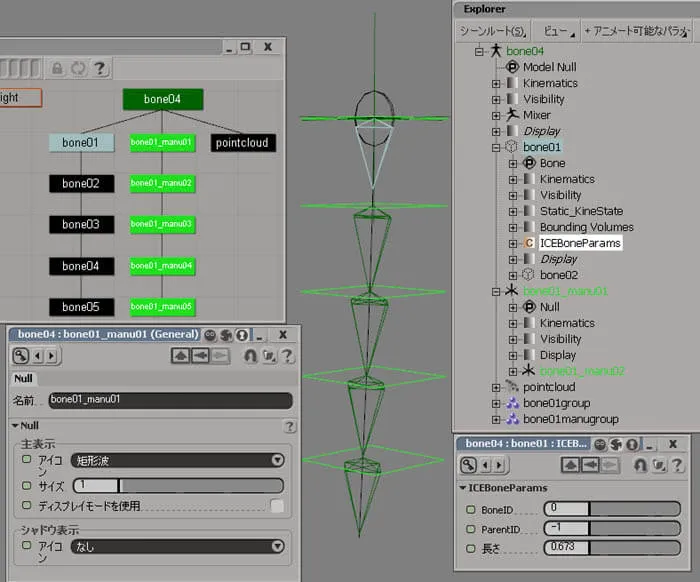Expand the pointcloud node in Explorer

click(x=496, y=388)
